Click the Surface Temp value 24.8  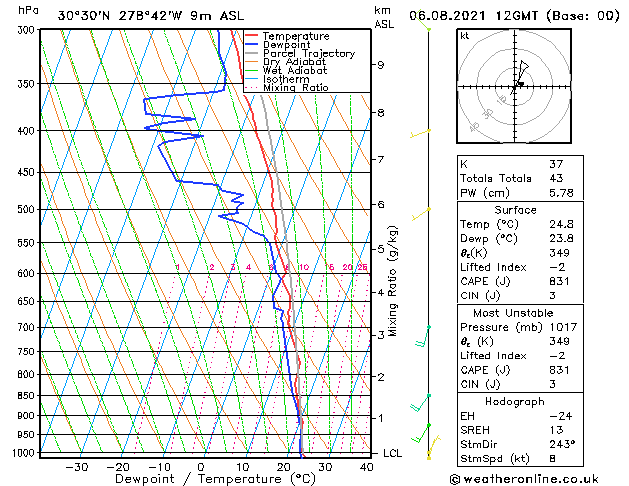pyautogui.click(x=561, y=224)
